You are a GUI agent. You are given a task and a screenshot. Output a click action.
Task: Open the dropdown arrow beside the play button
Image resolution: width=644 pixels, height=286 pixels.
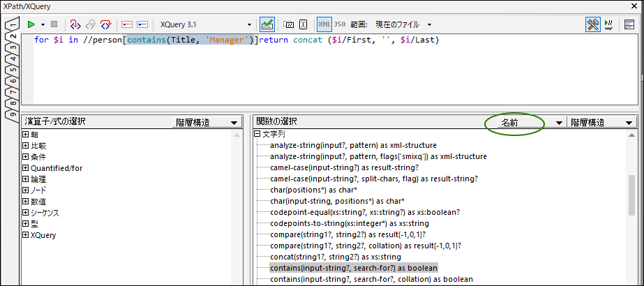(43, 24)
